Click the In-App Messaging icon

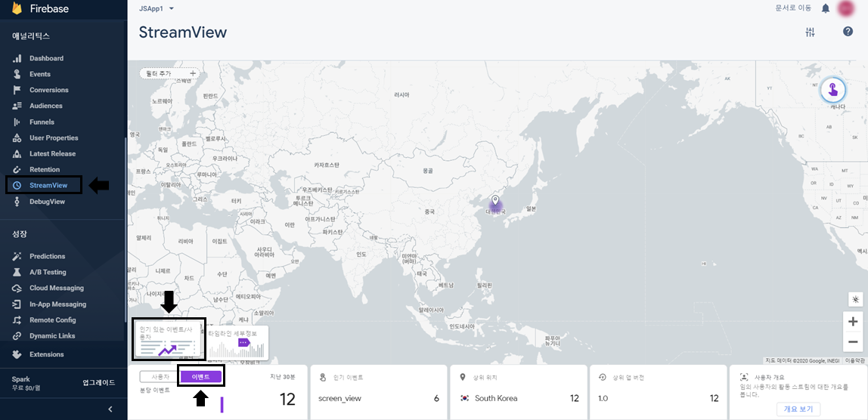coord(17,304)
